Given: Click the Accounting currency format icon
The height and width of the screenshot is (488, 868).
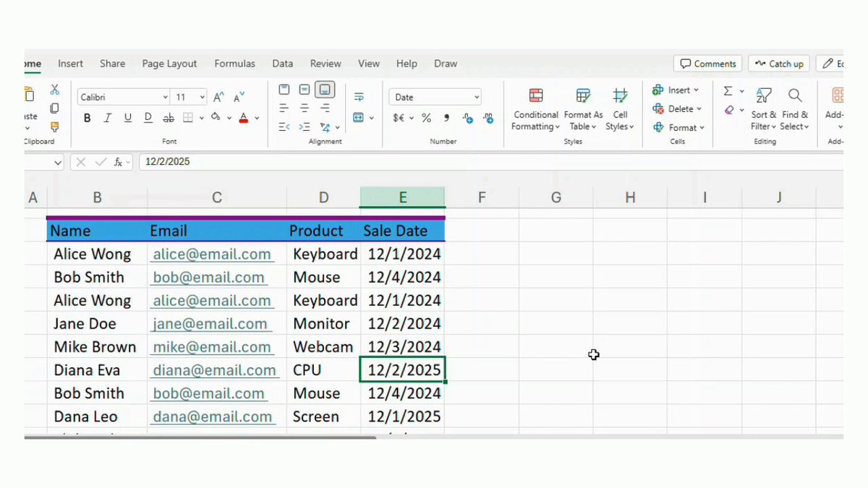Looking at the screenshot, I should click(399, 118).
